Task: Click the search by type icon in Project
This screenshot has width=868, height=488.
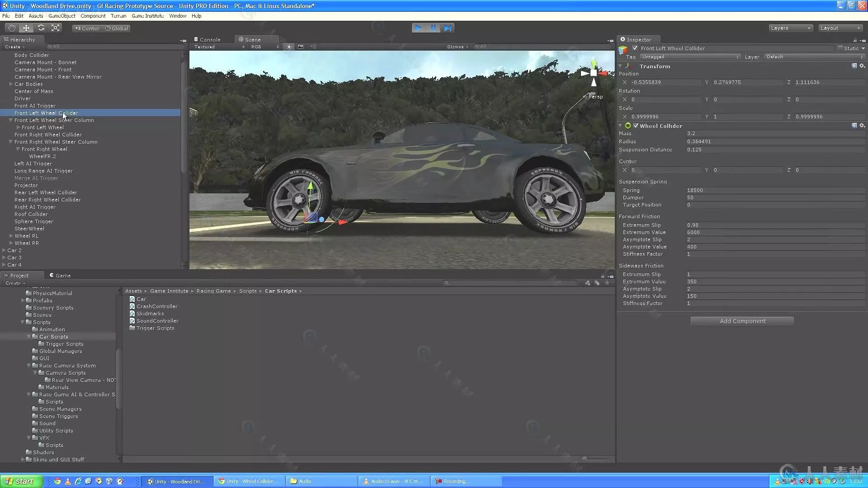Action: point(587,283)
